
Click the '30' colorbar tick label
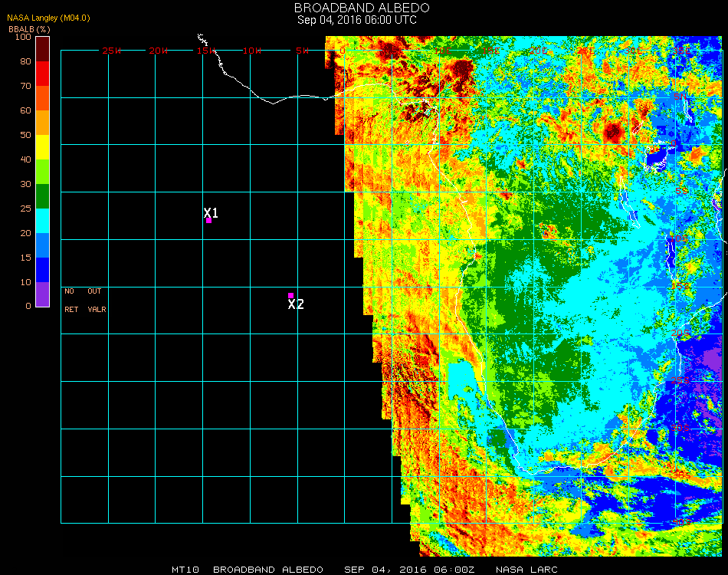coord(25,185)
